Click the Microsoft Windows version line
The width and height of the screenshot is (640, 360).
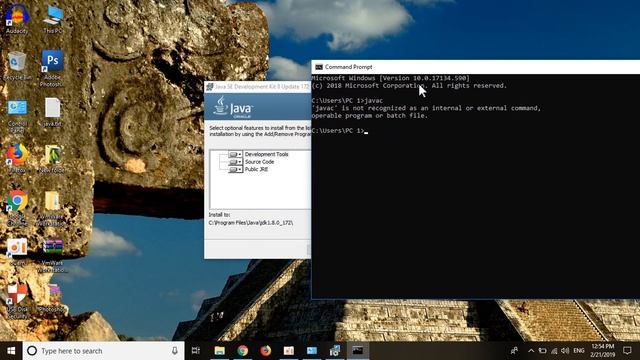pyautogui.click(x=391, y=78)
